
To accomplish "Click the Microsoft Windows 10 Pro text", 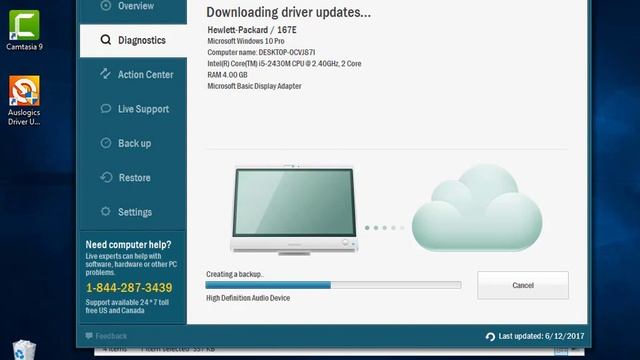I will pyautogui.click(x=246, y=41).
